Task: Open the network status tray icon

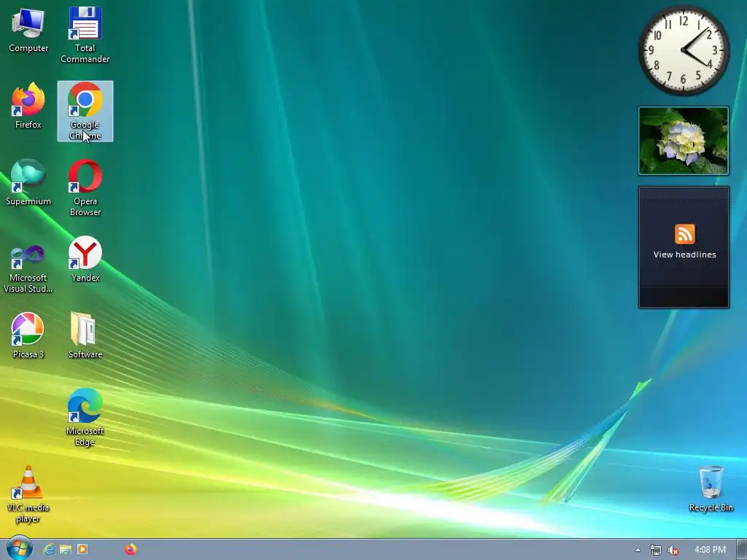Action: [656, 550]
